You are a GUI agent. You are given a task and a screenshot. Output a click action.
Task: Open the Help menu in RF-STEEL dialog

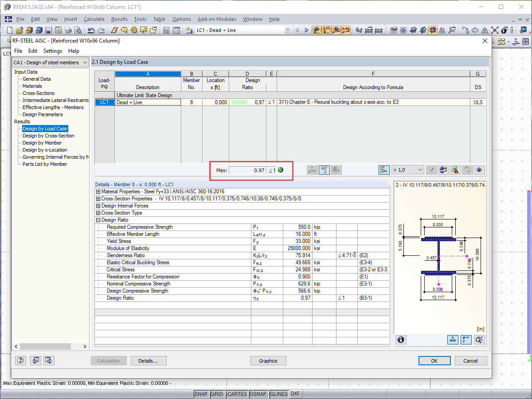pos(74,51)
